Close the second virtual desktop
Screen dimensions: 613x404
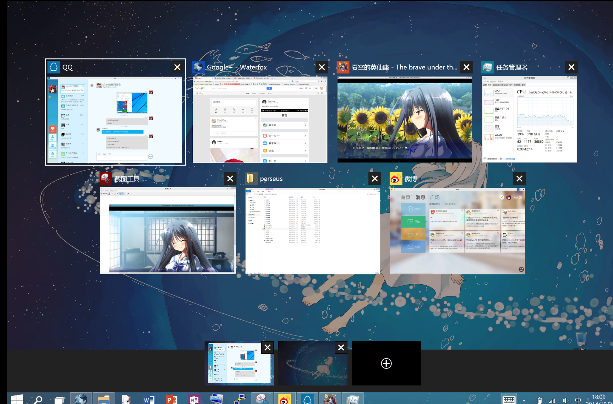tap(341, 348)
